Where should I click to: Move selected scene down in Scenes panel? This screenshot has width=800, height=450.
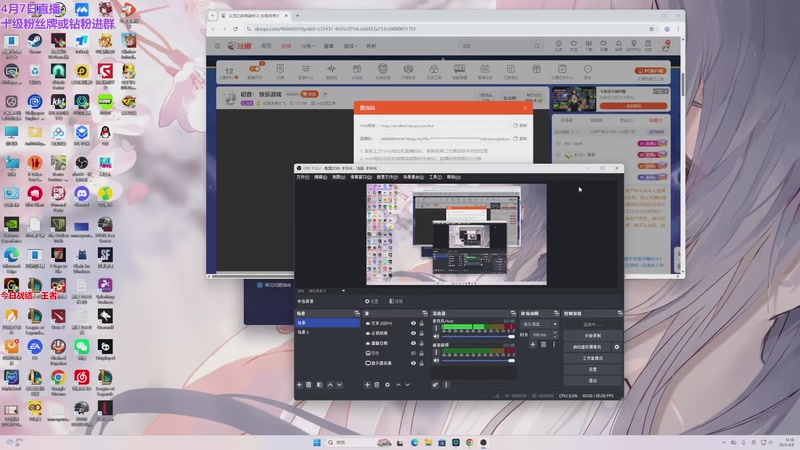339,385
